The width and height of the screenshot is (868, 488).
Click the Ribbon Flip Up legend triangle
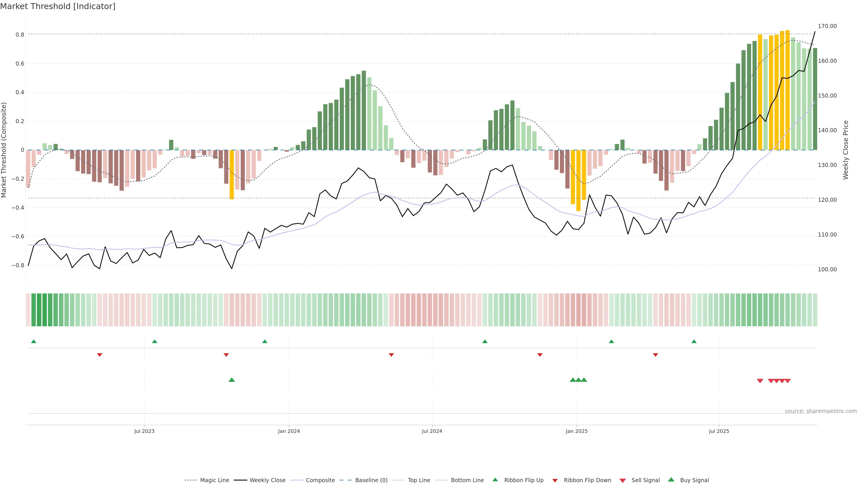click(x=495, y=480)
